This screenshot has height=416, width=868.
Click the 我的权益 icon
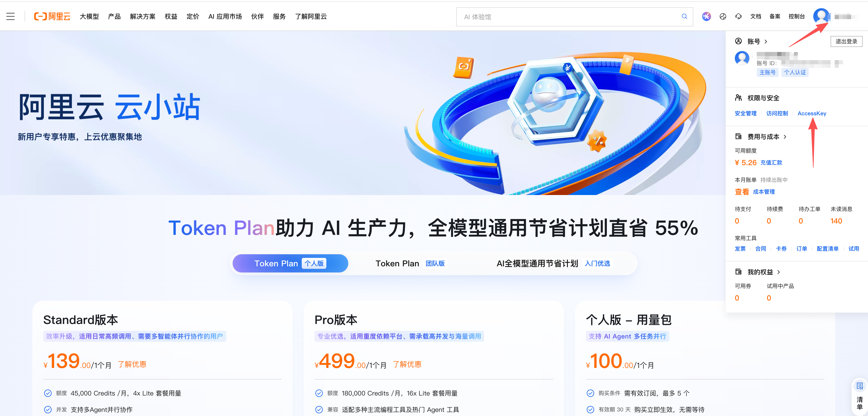pyautogui.click(x=738, y=272)
